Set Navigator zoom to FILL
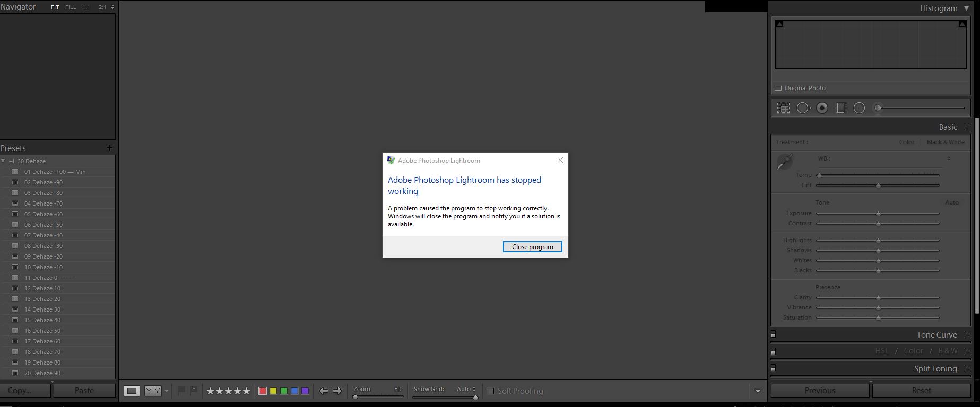Viewport: 980px width, 407px height. pyautogui.click(x=71, y=7)
